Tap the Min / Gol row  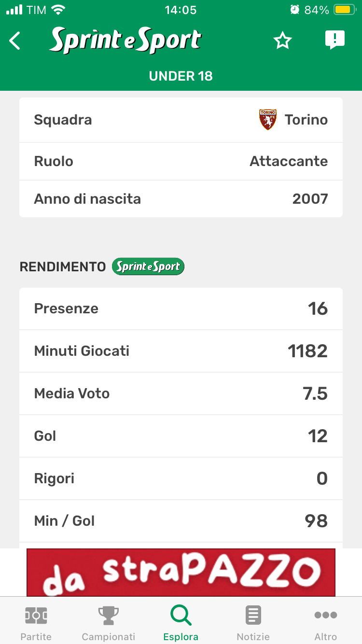[181, 521]
